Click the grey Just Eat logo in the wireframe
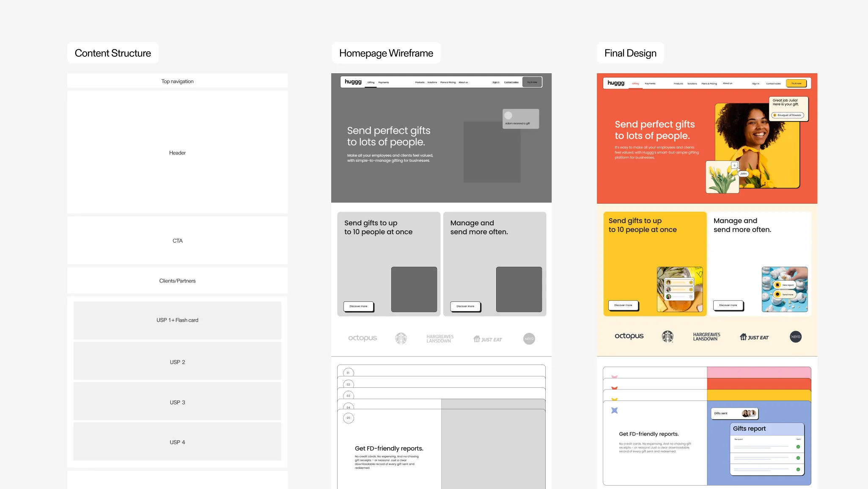The height and width of the screenshot is (489, 868). [x=487, y=339]
